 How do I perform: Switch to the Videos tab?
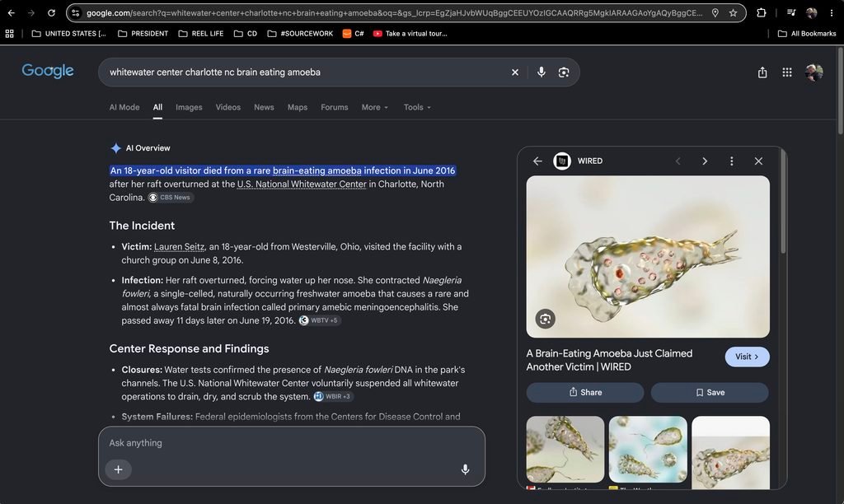[x=228, y=107]
